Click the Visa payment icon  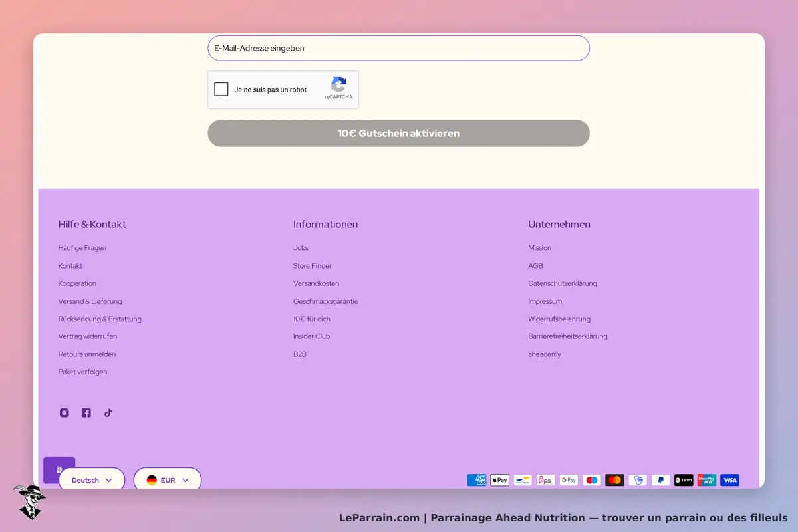(x=730, y=480)
